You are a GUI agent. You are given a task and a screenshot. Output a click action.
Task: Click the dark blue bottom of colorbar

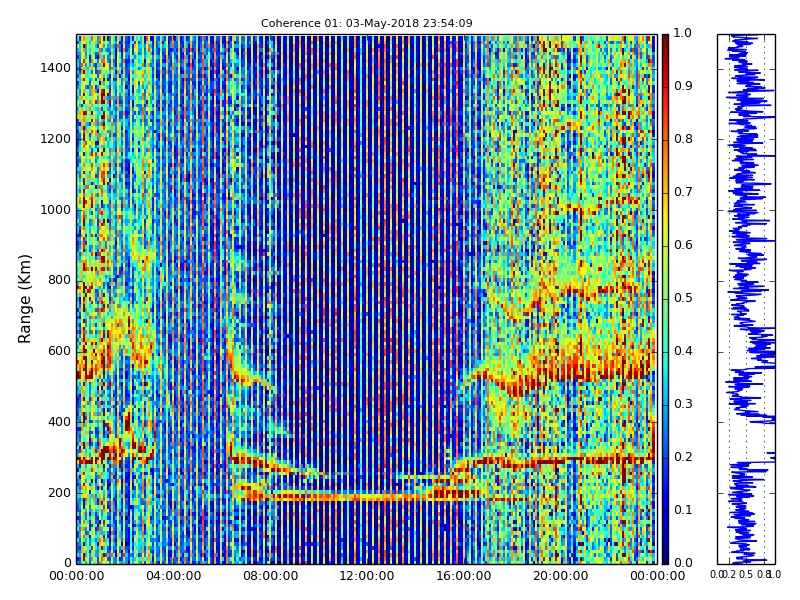(665, 557)
